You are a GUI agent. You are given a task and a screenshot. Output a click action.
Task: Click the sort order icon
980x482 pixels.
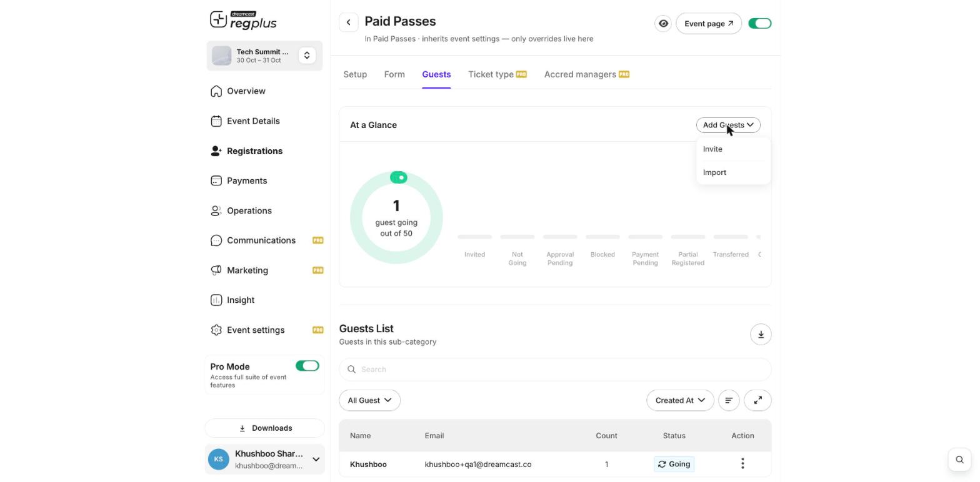coord(729,400)
